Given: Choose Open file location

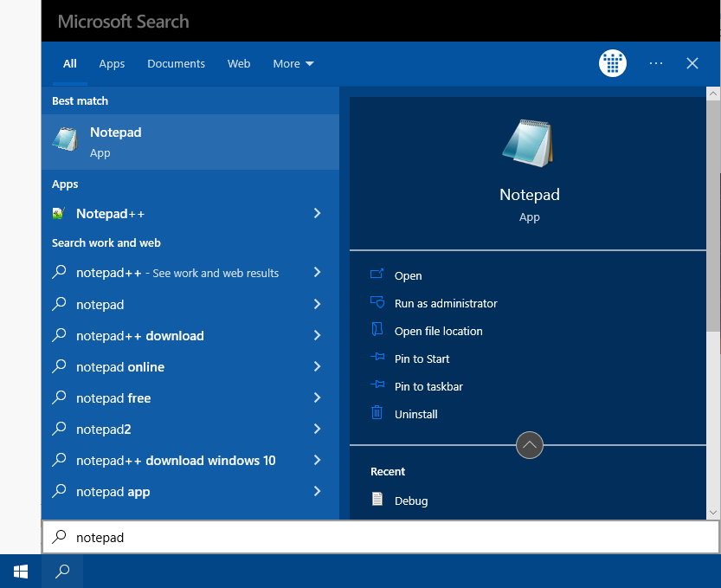Looking at the screenshot, I should pyautogui.click(x=438, y=331).
